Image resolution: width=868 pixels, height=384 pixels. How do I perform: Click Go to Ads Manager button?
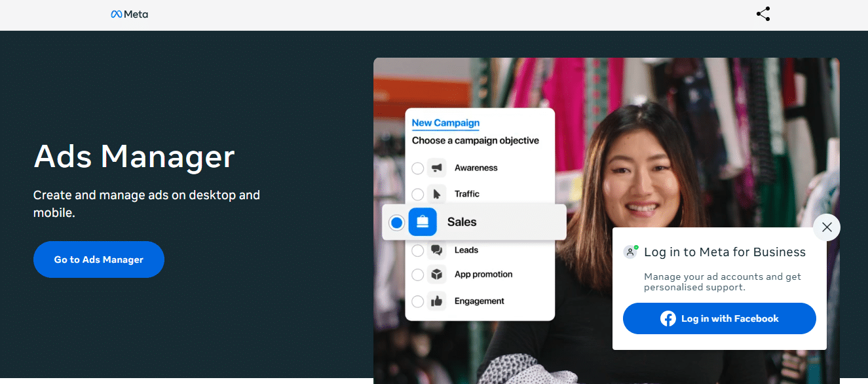99,259
